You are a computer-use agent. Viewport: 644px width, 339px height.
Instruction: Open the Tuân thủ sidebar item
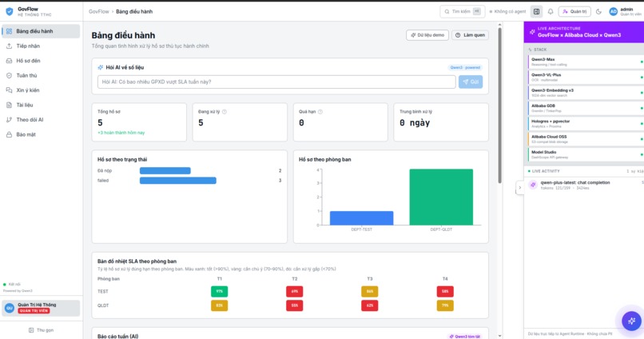click(x=41, y=76)
